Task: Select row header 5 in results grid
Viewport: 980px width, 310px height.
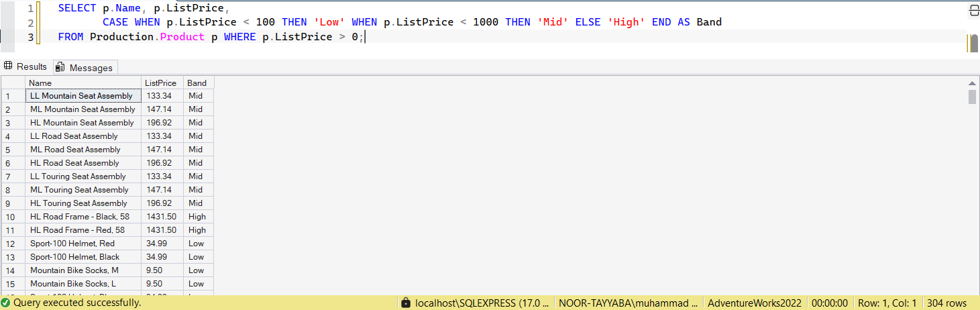Action: tap(13, 150)
